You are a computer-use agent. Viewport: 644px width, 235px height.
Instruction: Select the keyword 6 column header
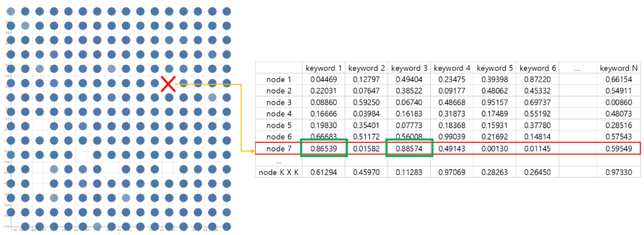[538, 68]
